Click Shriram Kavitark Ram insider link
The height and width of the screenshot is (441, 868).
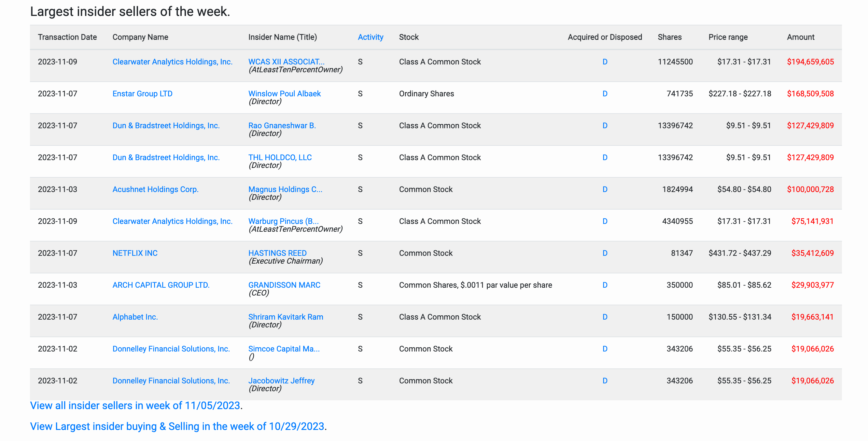coord(286,317)
